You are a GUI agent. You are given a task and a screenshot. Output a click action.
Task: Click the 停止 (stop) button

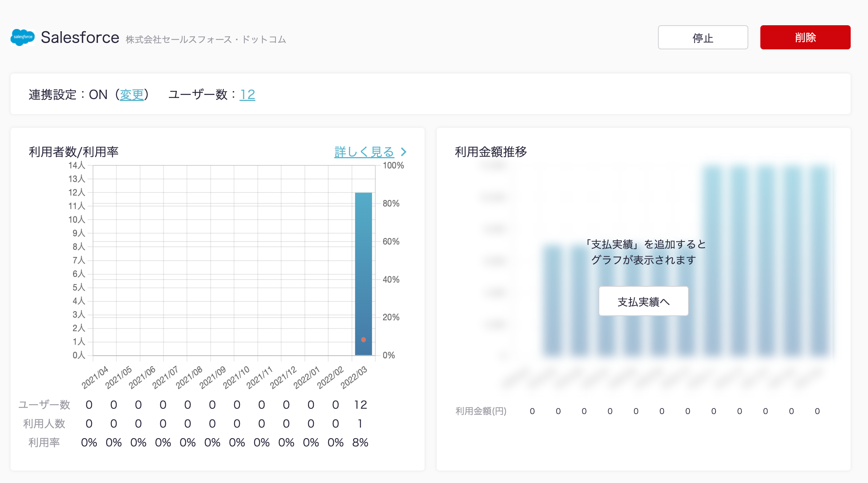point(702,37)
